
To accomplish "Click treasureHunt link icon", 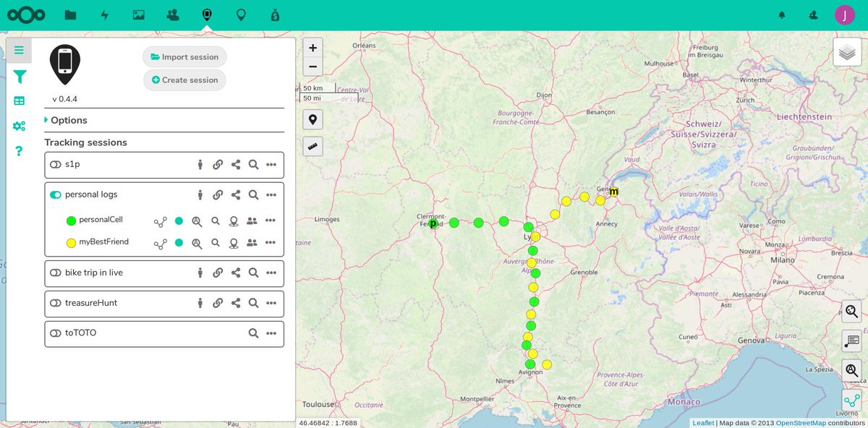I will (218, 304).
